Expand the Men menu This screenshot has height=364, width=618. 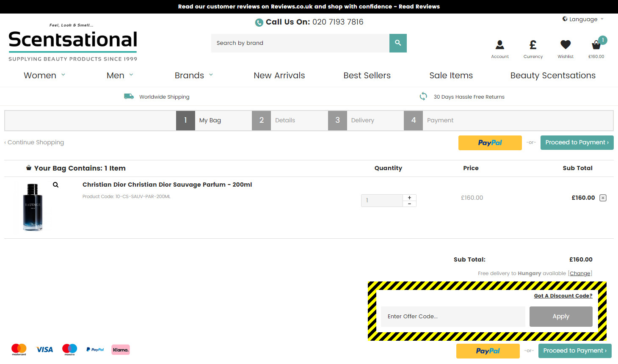point(120,75)
